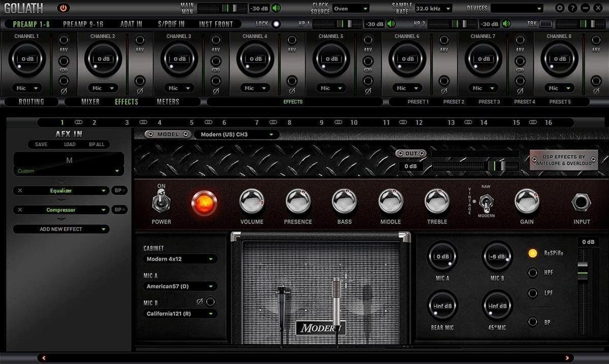This screenshot has width=609, height=364.
Task: Click the red Goliath power icon
Action: [63, 8]
